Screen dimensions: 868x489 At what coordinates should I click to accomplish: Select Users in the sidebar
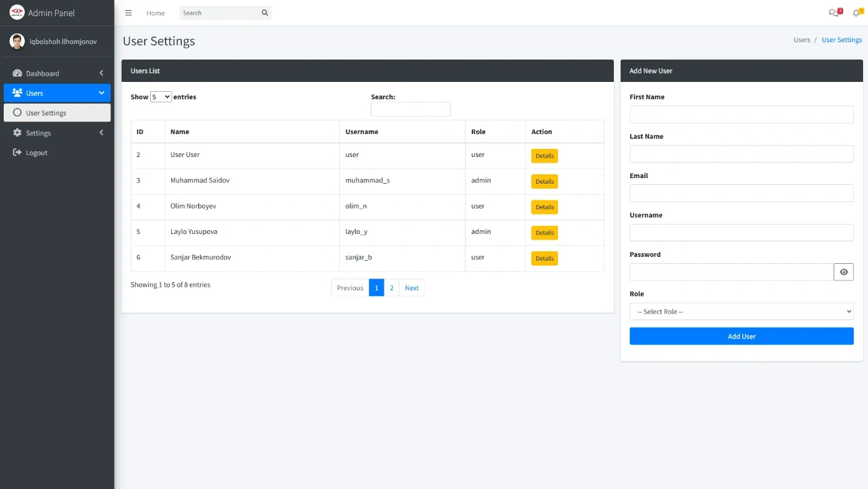pos(57,93)
